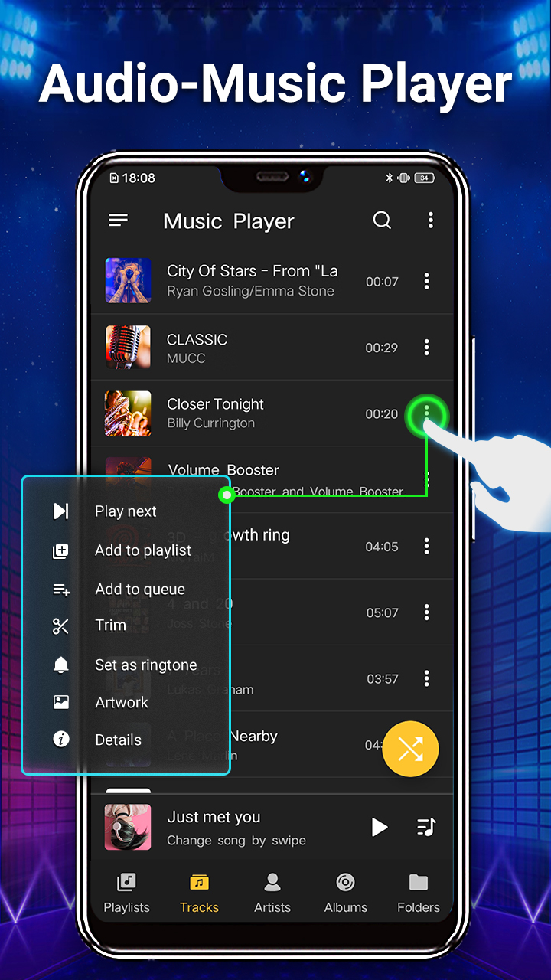Open Artwork from the context menu

click(x=122, y=702)
